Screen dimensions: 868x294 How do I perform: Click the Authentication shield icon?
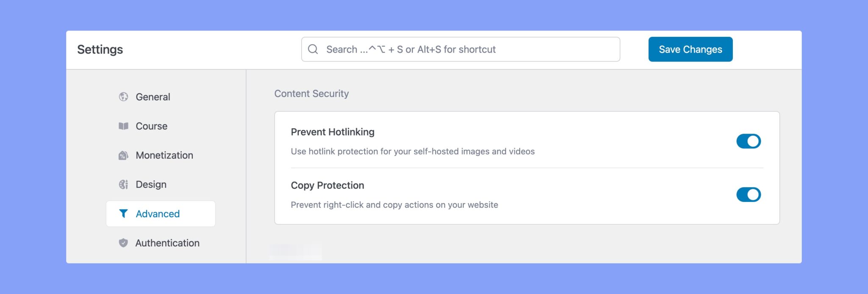pos(123,243)
